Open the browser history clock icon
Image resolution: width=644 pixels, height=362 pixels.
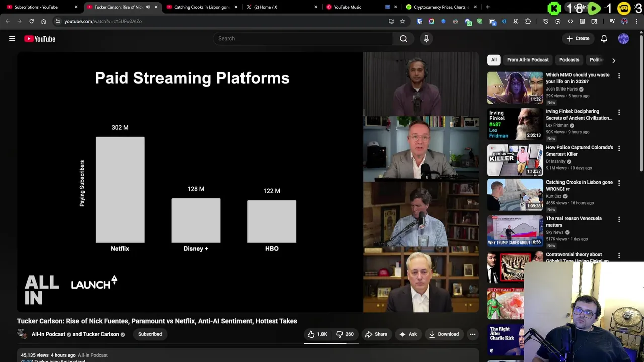[546, 21]
